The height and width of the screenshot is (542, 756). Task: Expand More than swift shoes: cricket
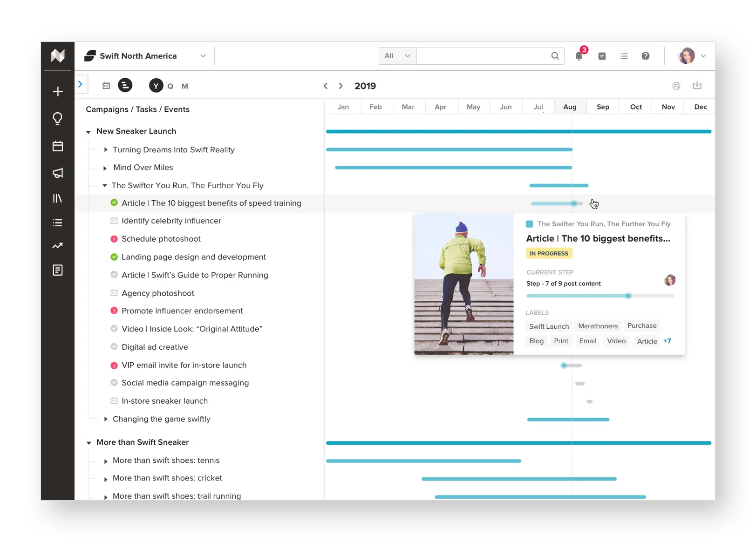106,479
